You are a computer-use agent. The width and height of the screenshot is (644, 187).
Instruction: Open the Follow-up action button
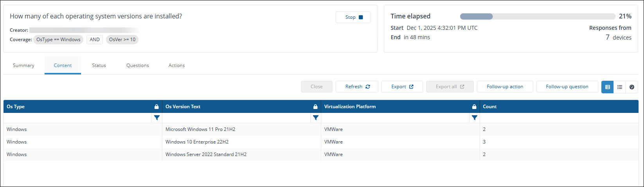(505, 87)
